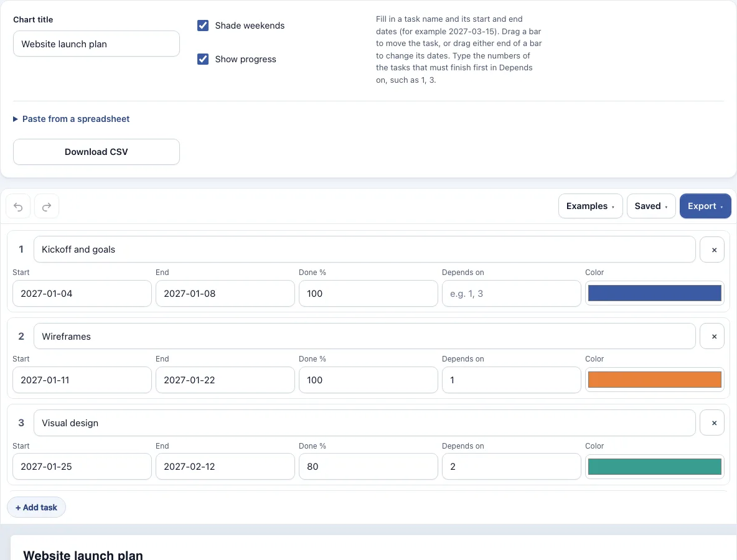Click the undo arrow icon

point(18,207)
